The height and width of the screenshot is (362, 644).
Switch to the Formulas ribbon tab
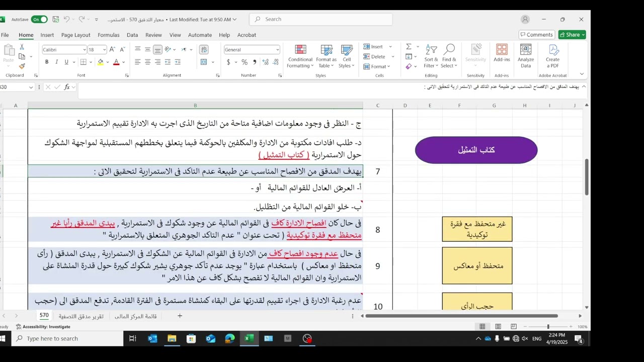coord(108,35)
